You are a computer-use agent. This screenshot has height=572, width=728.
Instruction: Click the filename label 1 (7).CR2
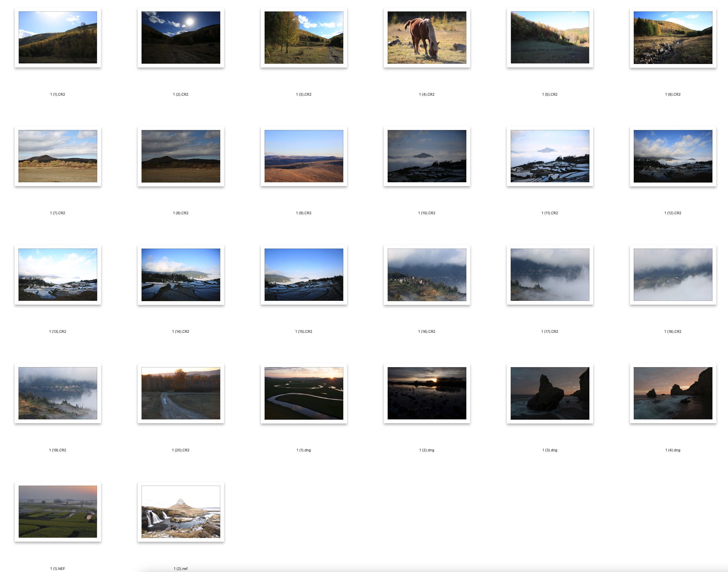coord(58,213)
